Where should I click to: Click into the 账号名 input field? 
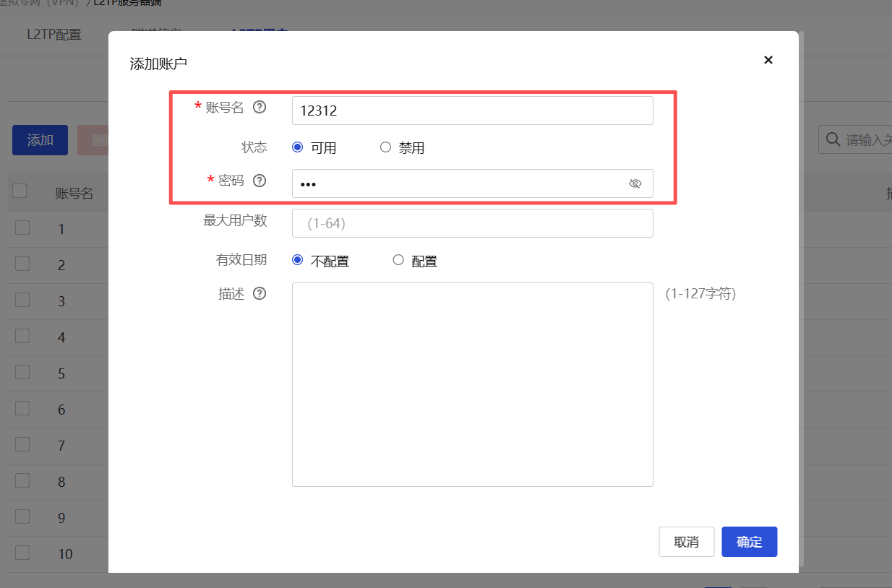(x=472, y=111)
